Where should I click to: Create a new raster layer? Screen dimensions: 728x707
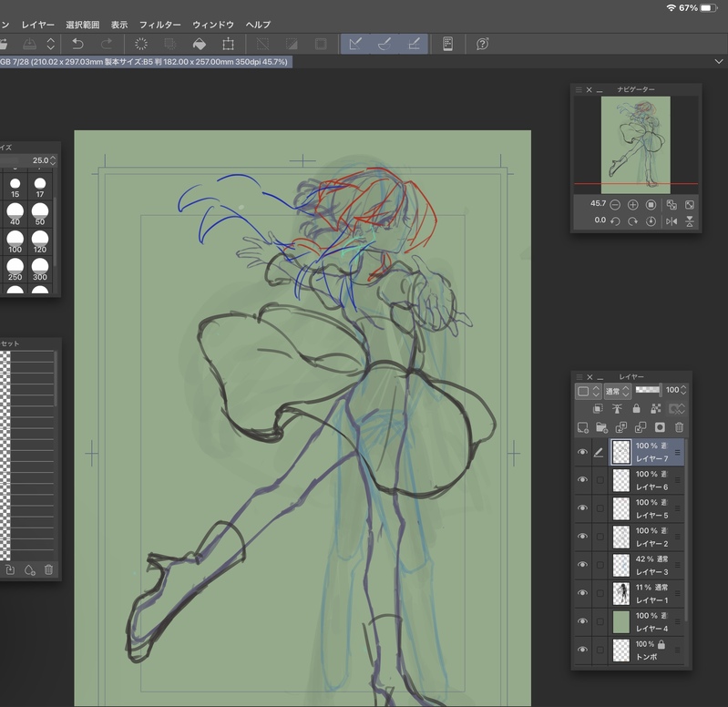[x=583, y=427]
